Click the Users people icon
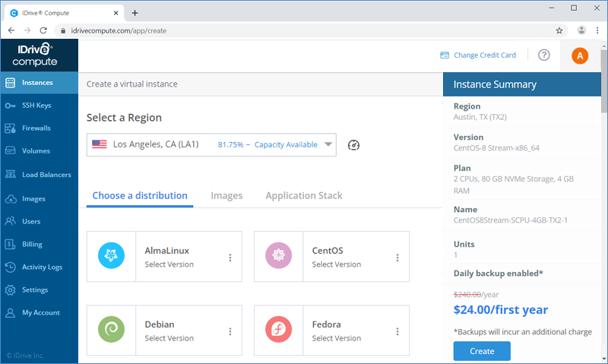The image size is (608, 364). [11, 221]
